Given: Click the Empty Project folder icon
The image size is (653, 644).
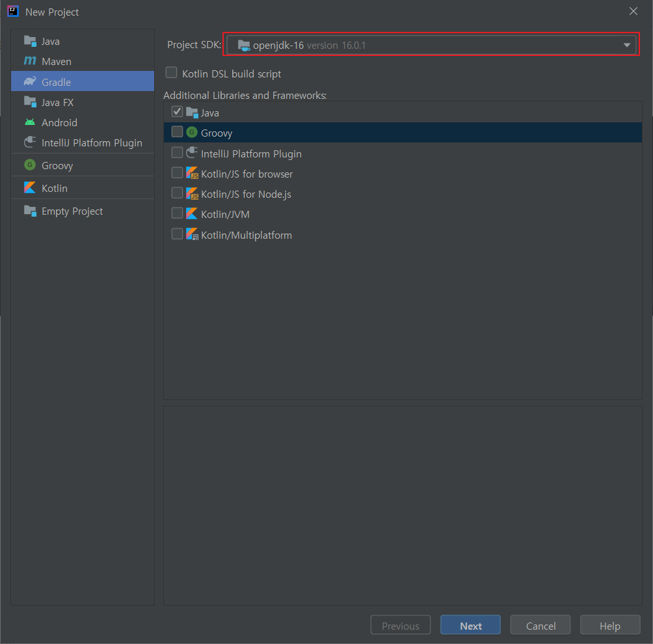Looking at the screenshot, I should point(30,211).
